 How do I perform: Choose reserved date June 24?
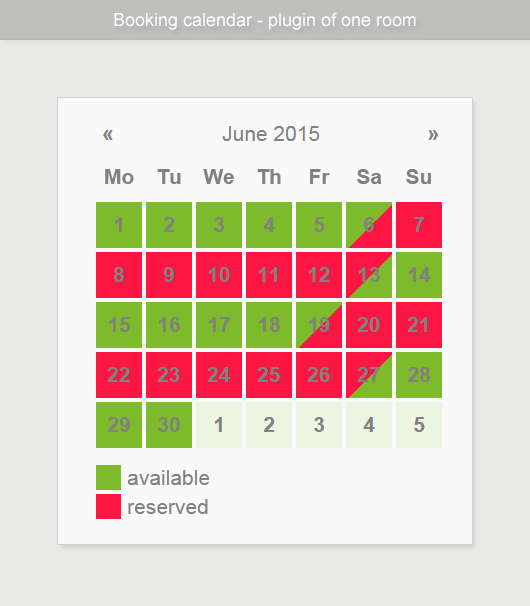click(219, 375)
